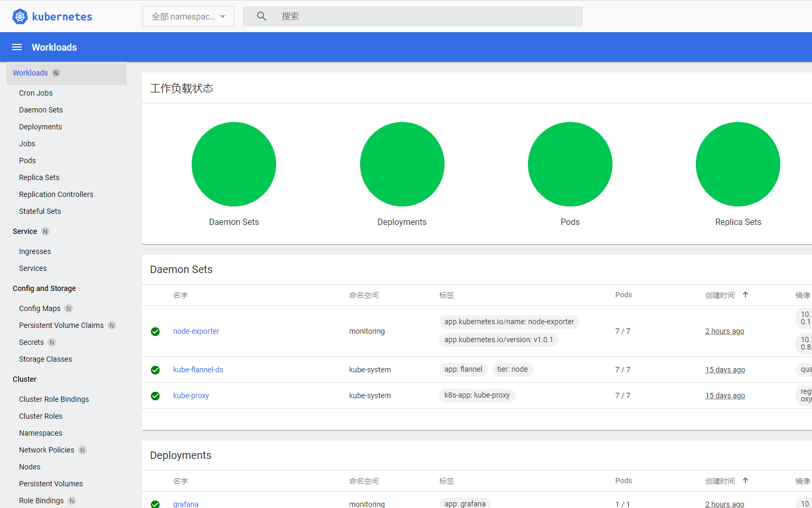Click the Replica Sets status circle
This screenshot has height=508, width=812.
[x=738, y=164]
